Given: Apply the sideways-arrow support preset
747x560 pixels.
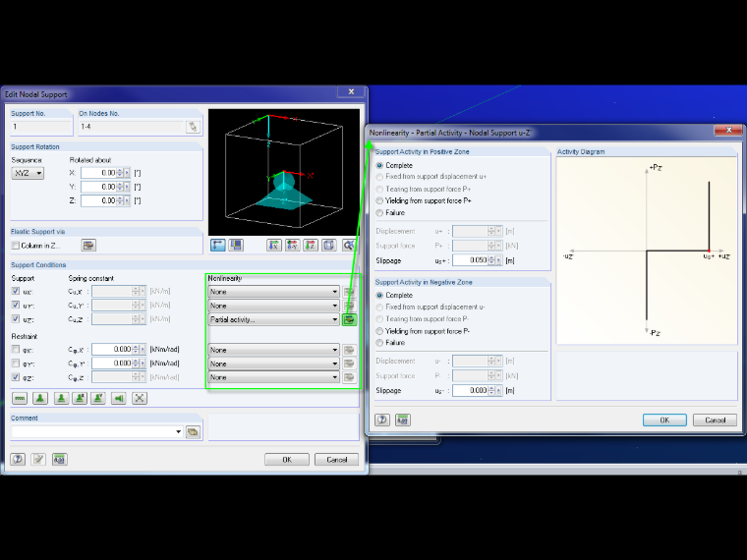Looking at the screenshot, I should click(119, 398).
